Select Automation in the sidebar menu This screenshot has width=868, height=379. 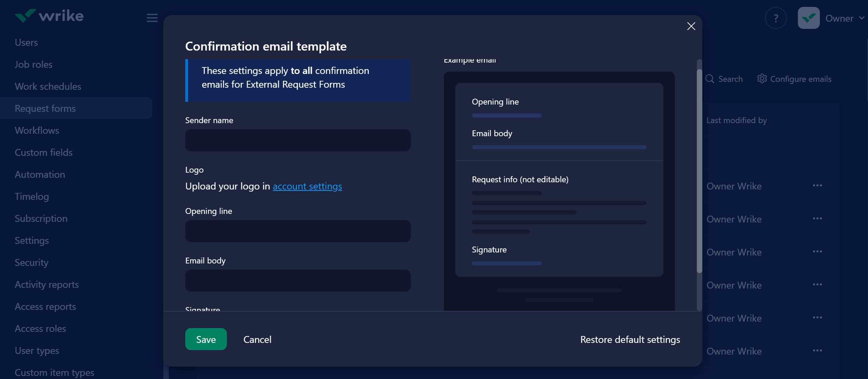pos(40,174)
